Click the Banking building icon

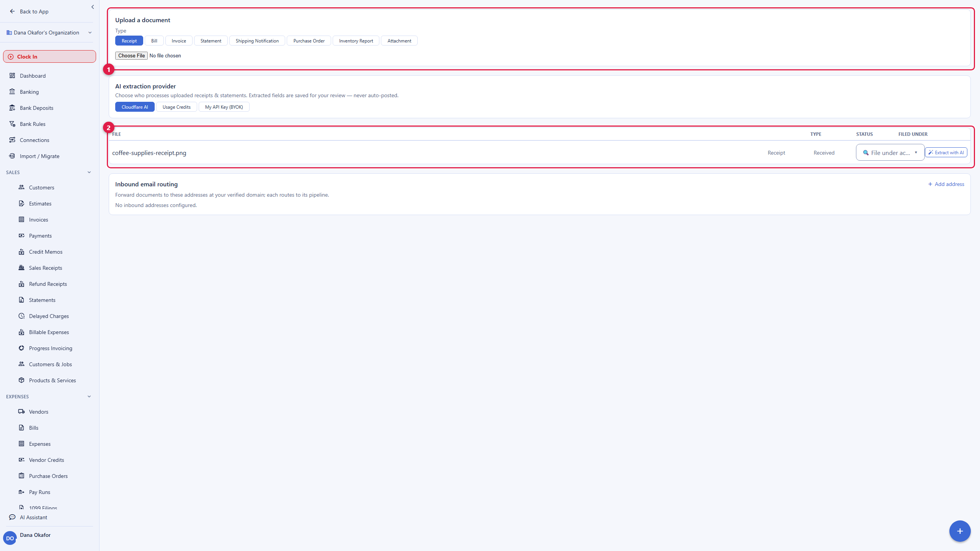pos(12,92)
